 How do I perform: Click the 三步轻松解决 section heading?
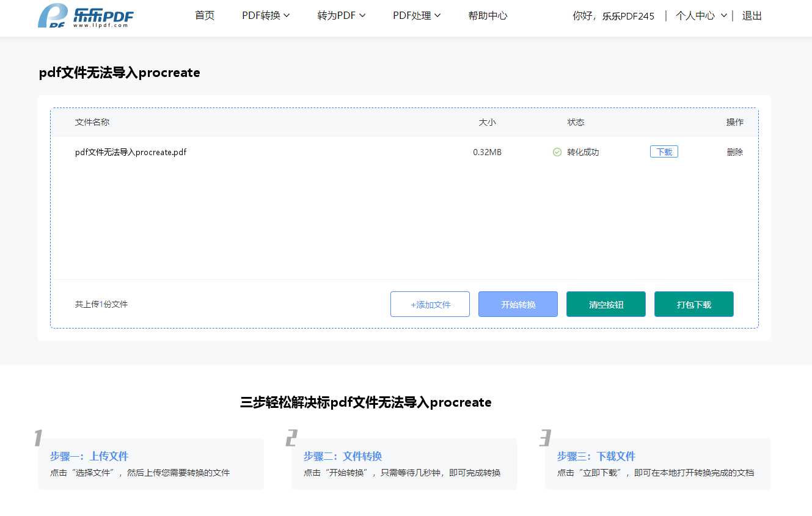click(x=366, y=402)
